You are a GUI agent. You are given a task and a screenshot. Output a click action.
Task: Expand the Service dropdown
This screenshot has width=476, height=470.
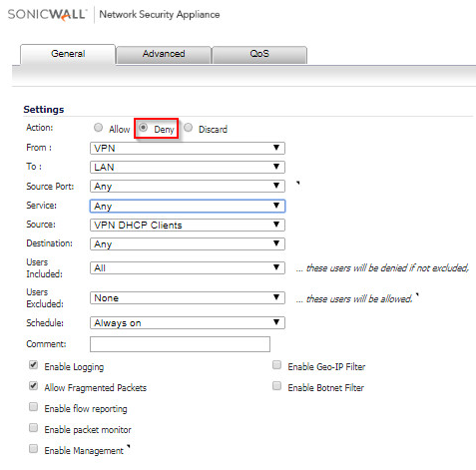(188, 206)
